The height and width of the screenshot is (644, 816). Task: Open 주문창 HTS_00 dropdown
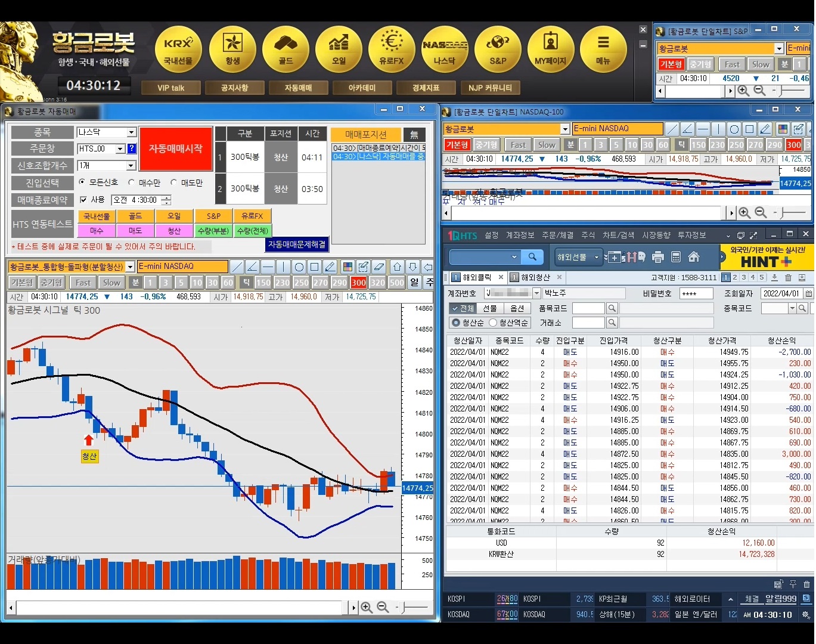point(120,148)
